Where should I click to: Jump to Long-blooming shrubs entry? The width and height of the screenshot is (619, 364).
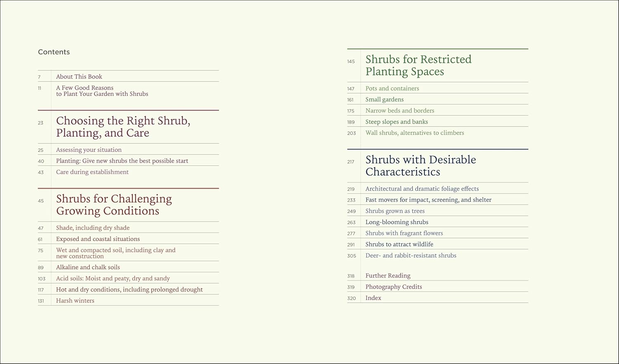click(x=397, y=222)
